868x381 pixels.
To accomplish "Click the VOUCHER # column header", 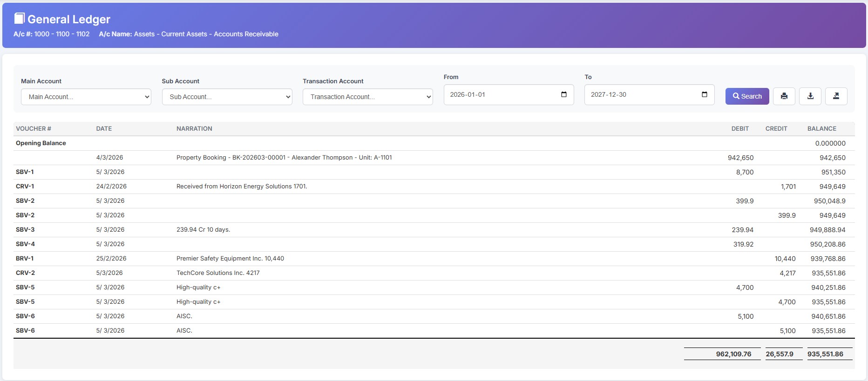I will (34, 129).
